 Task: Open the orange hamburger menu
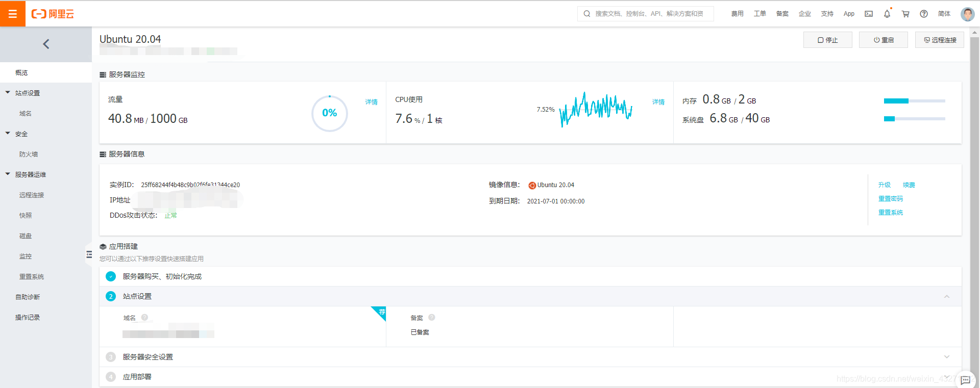[13, 14]
